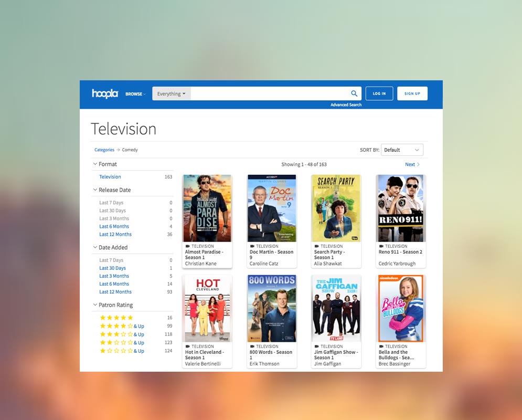Viewport: 522px width, 420px height.
Task: Filter Date Added by Last 3 Months
Action: [114, 276]
